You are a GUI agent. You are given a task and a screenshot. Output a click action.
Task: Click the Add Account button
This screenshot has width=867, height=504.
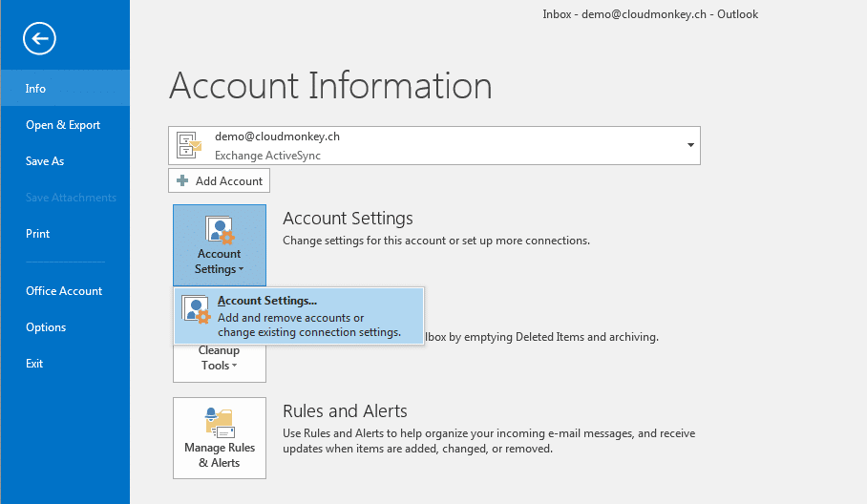(x=219, y=180)
